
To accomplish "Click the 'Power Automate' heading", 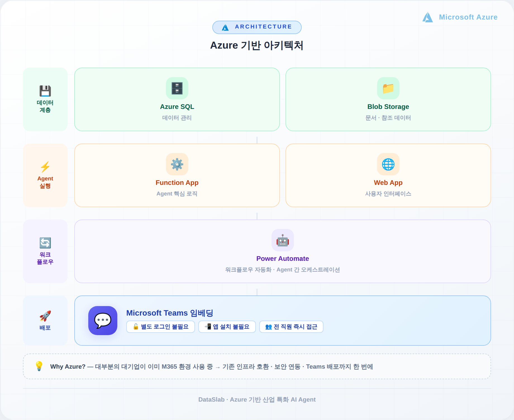I will (x=283, y=259).
